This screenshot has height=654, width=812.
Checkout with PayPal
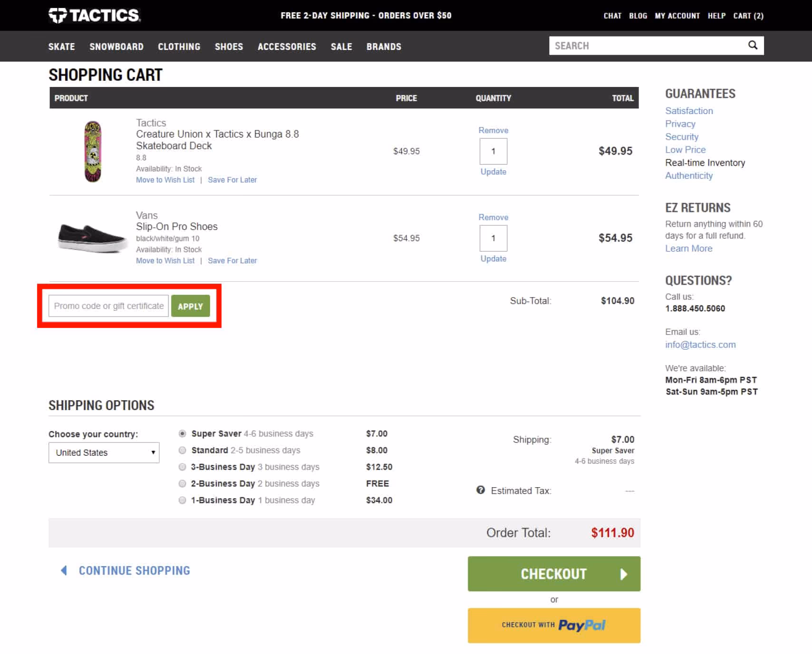554,625
